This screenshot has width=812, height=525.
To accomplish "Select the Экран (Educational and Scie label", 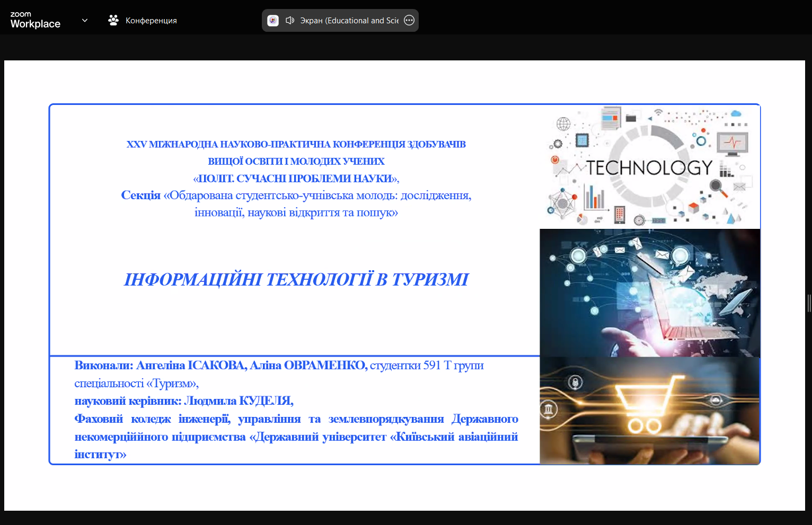I will coord(349,21).
